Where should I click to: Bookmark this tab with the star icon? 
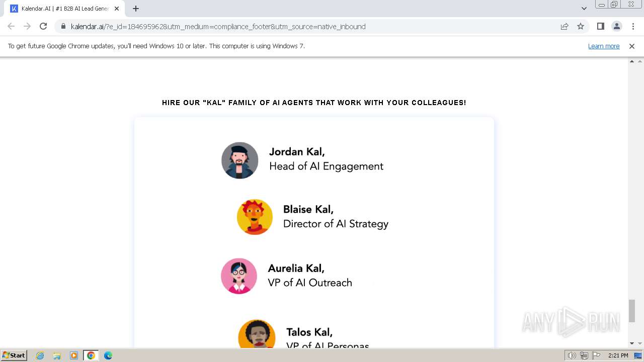pyautogui.click(x=581, y=27)
